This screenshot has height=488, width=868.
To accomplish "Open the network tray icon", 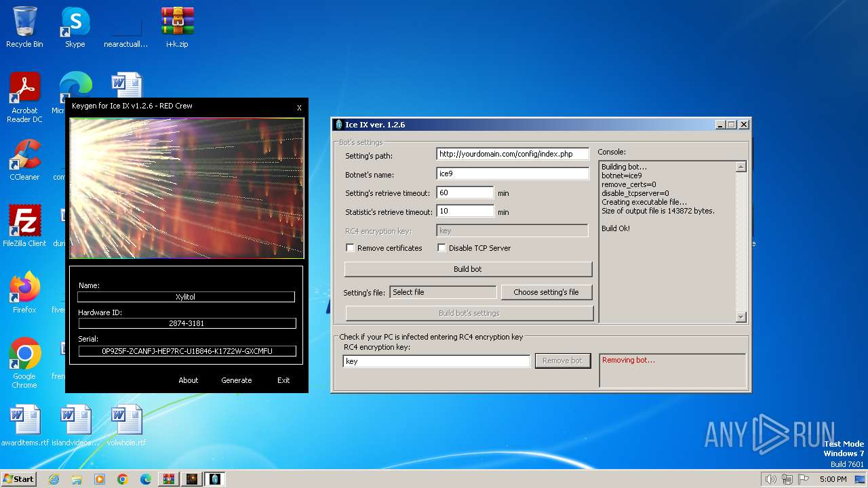I will coord(787,479).
